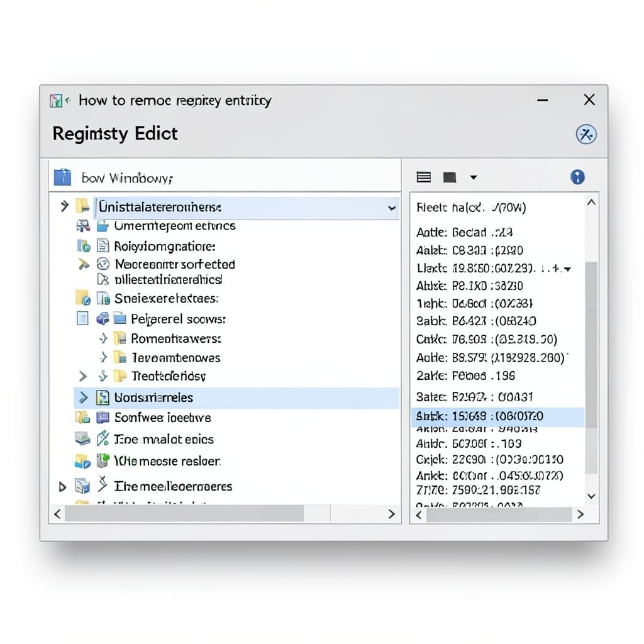This screenshot has height=644, width=644.
Task: Click the tree pane horizontal scrollbar thumb
Action: pyautogui.click(x=184, y=514)
